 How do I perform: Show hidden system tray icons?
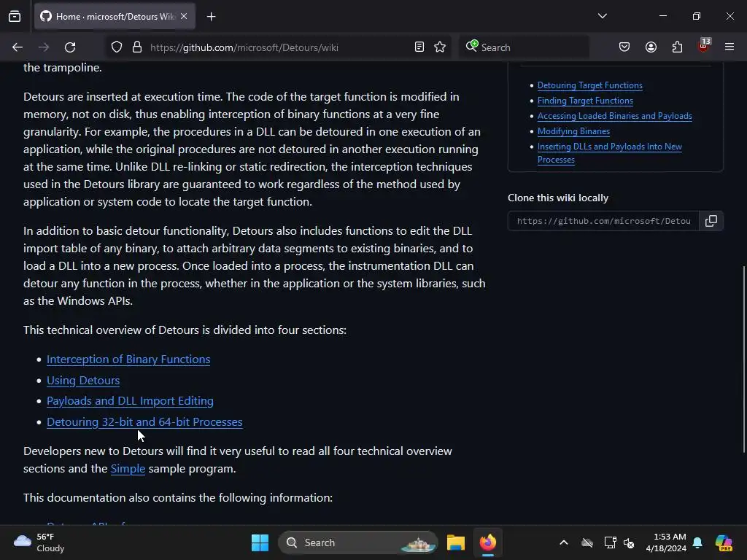pos(564,542)
